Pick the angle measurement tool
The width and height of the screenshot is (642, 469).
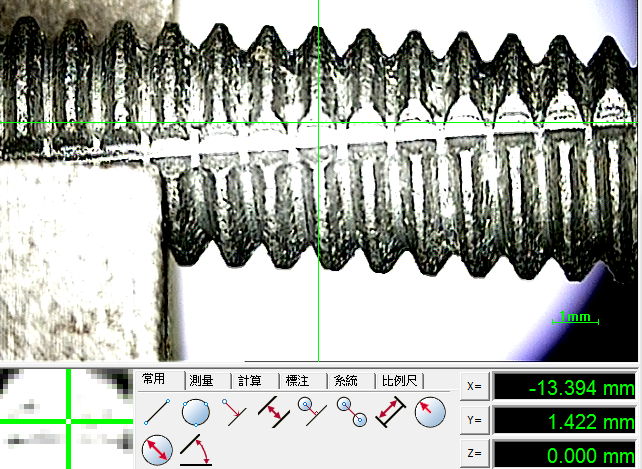[x=195, y=450]
